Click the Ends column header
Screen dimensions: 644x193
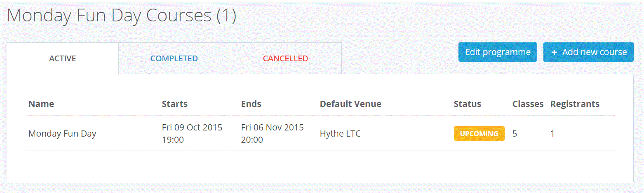251,104
